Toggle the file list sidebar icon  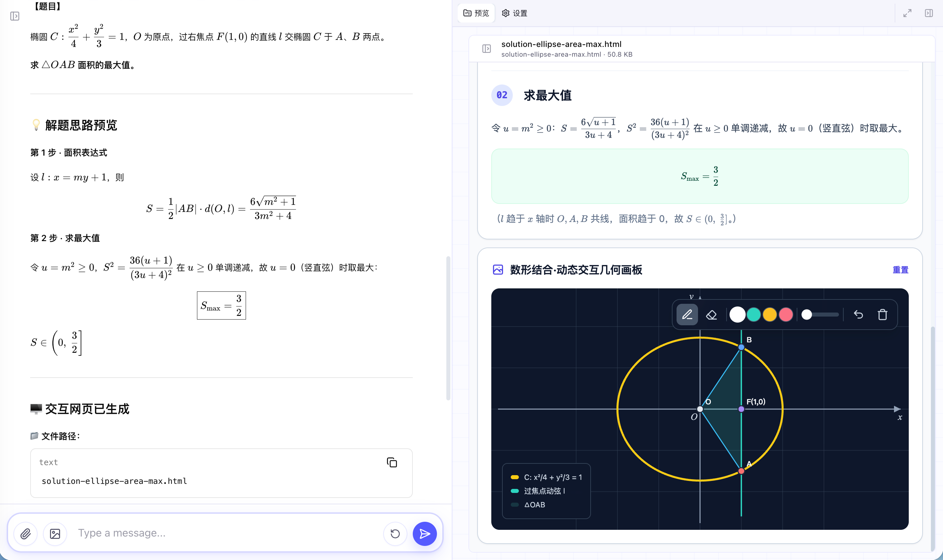point(486,49)
